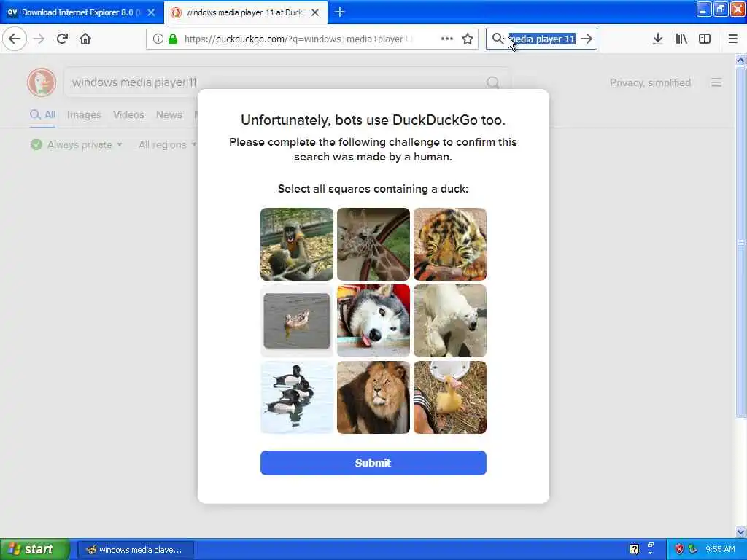The image size is (747, 560).
Task: Select the monkey image square
Action: point(297,244)
